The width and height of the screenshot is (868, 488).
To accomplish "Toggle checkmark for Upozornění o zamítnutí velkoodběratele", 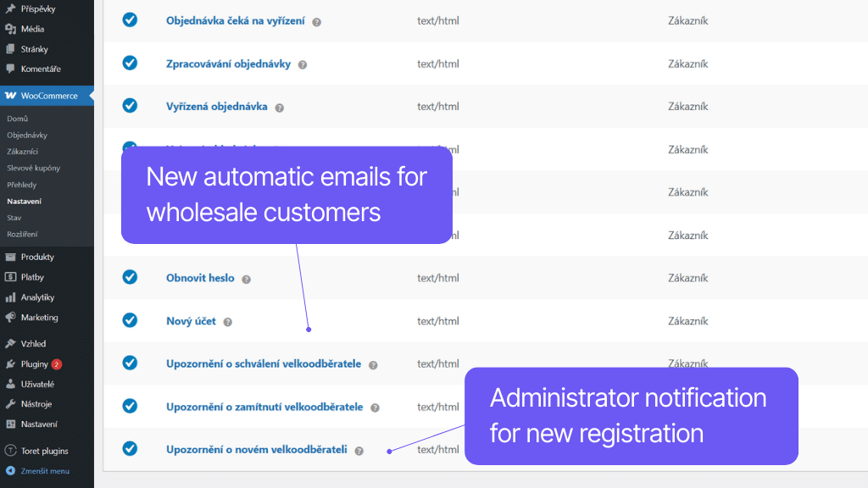I will click(130, 406).
